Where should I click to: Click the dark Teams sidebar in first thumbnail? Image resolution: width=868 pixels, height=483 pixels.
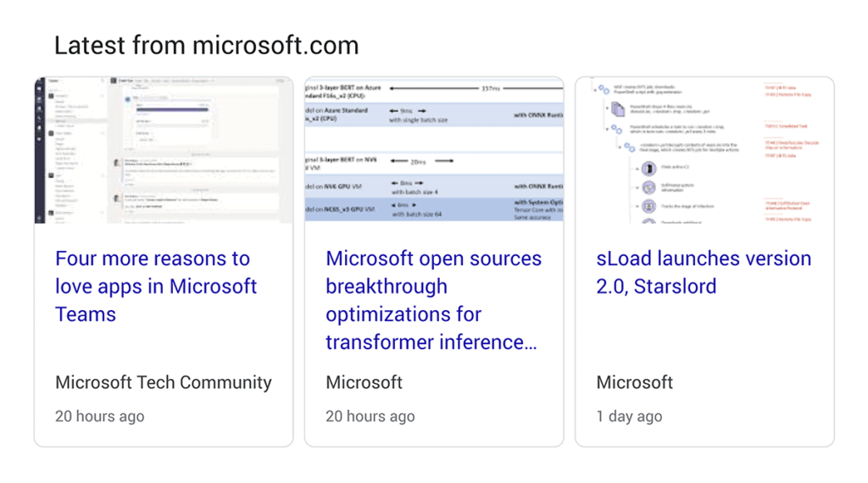click(x=39, y=151)
